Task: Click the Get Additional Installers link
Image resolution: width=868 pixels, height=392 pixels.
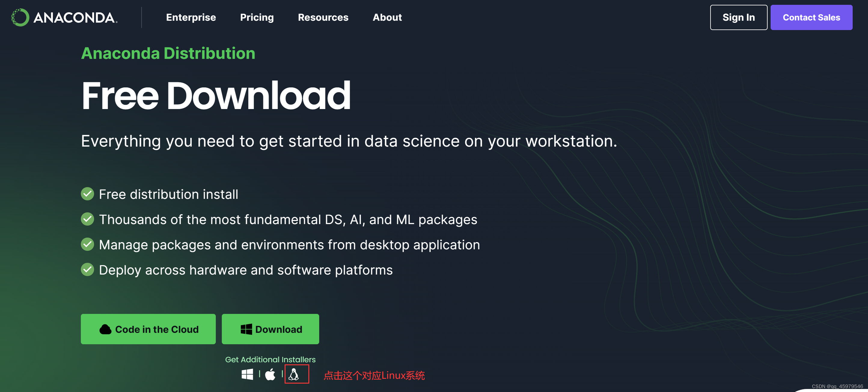Action: [270, 359]
